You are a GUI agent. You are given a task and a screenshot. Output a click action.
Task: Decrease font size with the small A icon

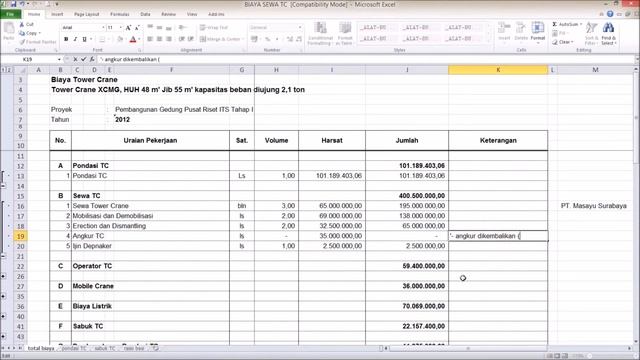tap(137, 27)
